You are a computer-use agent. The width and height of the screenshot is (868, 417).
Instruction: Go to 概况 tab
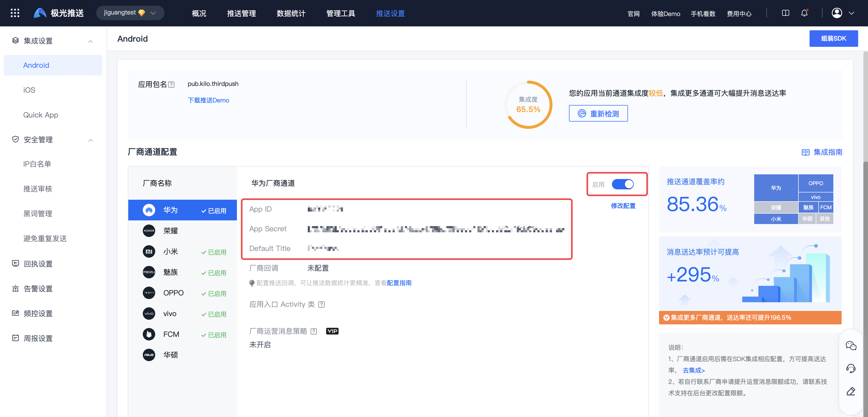[x=199, y=13]
